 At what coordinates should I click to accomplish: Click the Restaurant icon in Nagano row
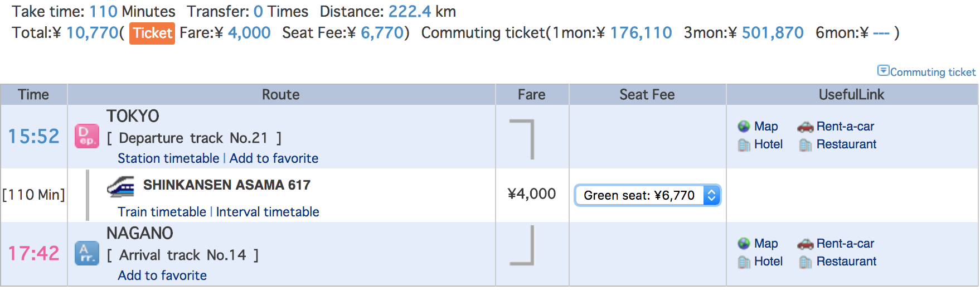click(x=806, y=262)
